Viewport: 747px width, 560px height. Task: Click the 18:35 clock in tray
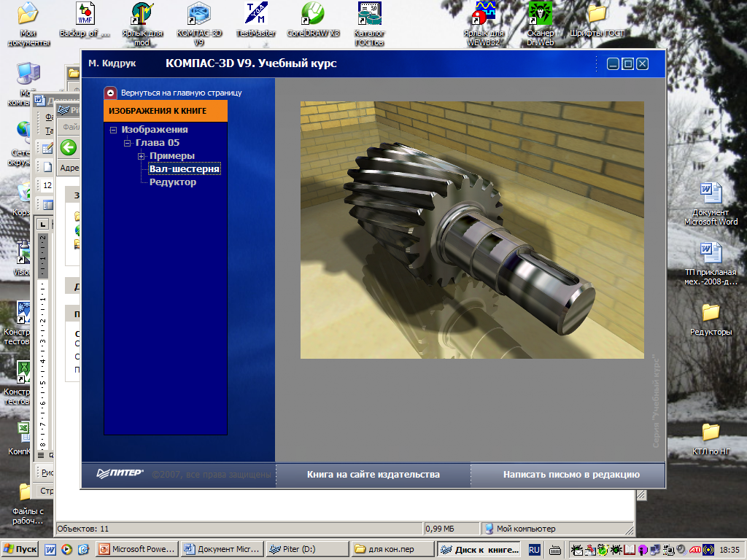click(729, 550)
